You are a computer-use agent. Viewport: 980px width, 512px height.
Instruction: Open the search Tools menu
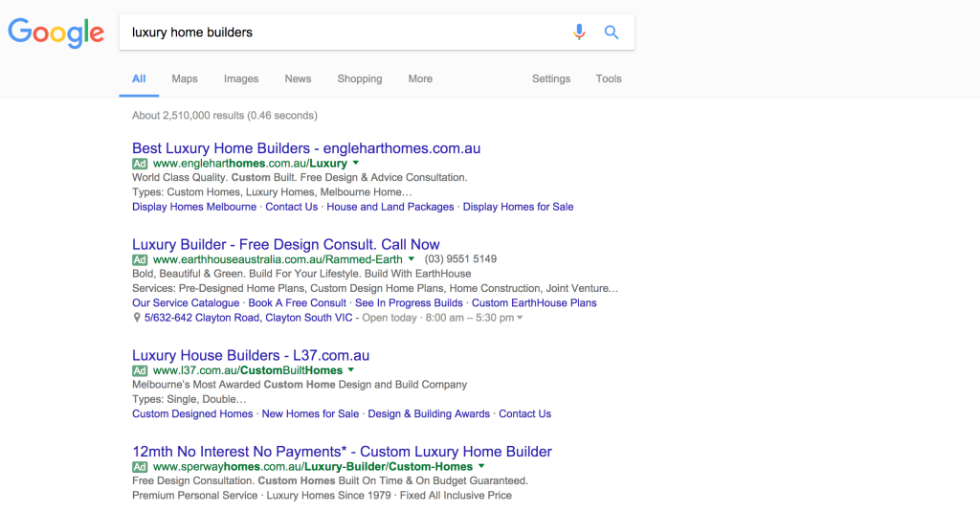(608, 78)
